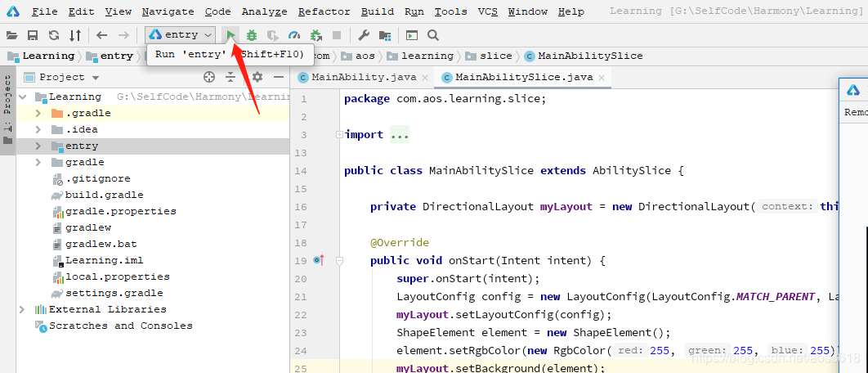Navigate back with the left arrow

(x=102, y=35)
